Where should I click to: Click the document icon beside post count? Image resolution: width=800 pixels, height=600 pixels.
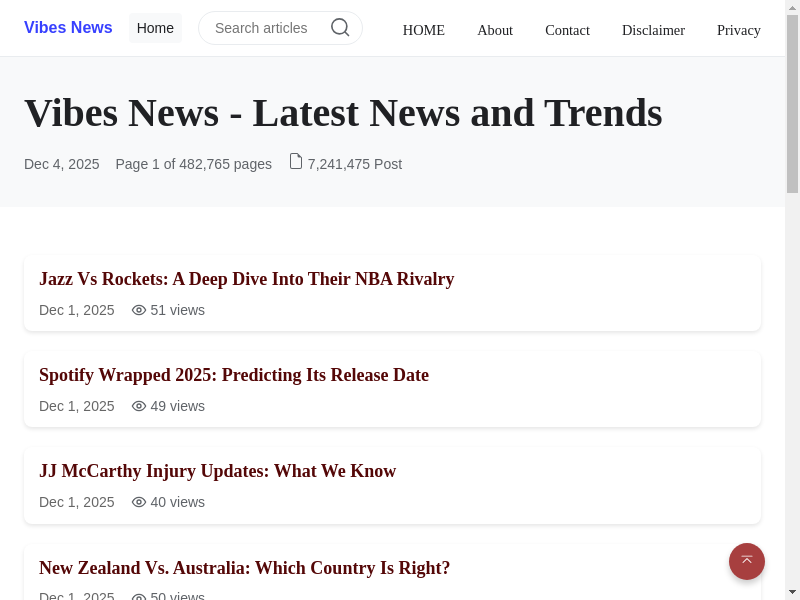(295, 161)
